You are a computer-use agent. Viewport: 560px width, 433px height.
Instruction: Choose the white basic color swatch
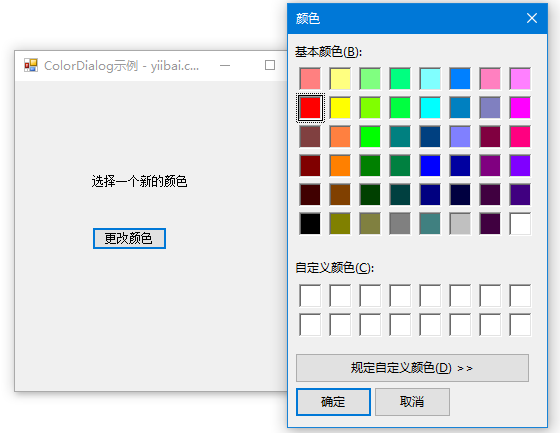click(520, 224)
